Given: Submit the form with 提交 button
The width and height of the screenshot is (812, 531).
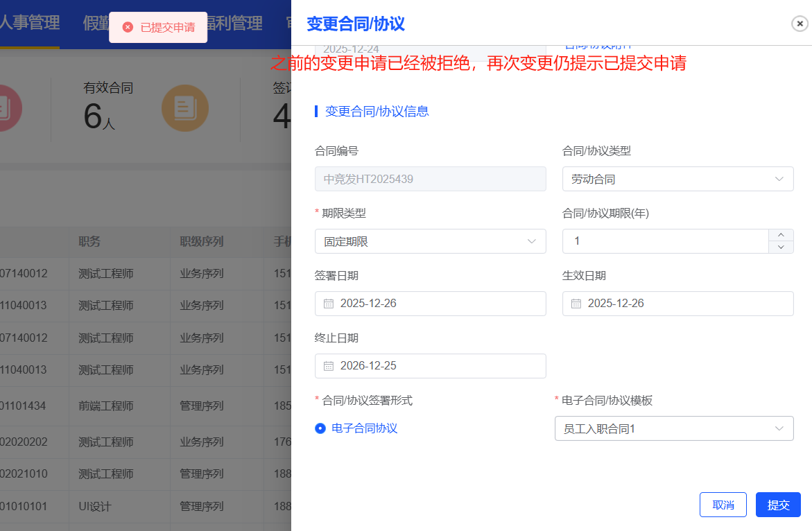Looking at the screenshot, I should [778, 505].
